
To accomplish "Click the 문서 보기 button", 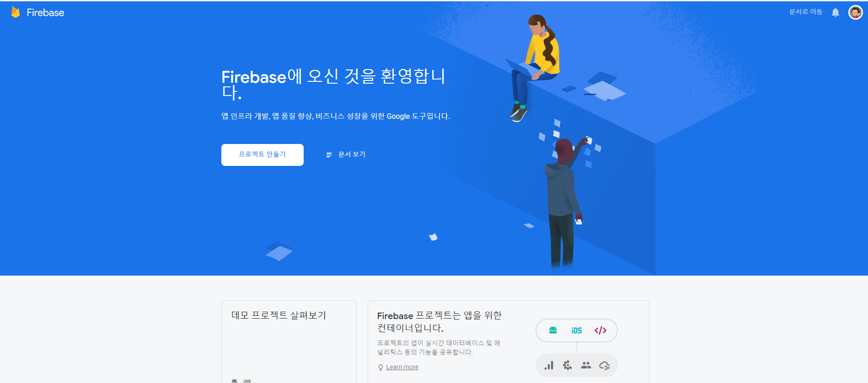I will [x=346, y=154].
